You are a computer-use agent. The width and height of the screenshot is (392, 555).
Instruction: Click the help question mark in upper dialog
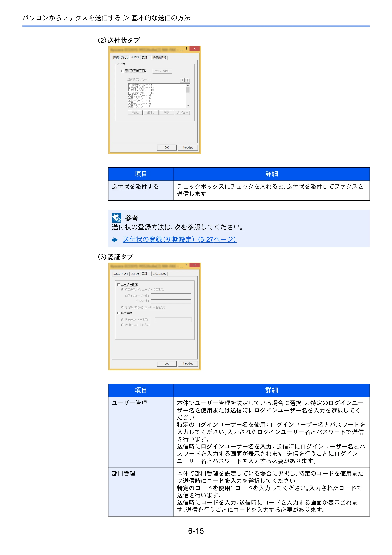point(186,49)
